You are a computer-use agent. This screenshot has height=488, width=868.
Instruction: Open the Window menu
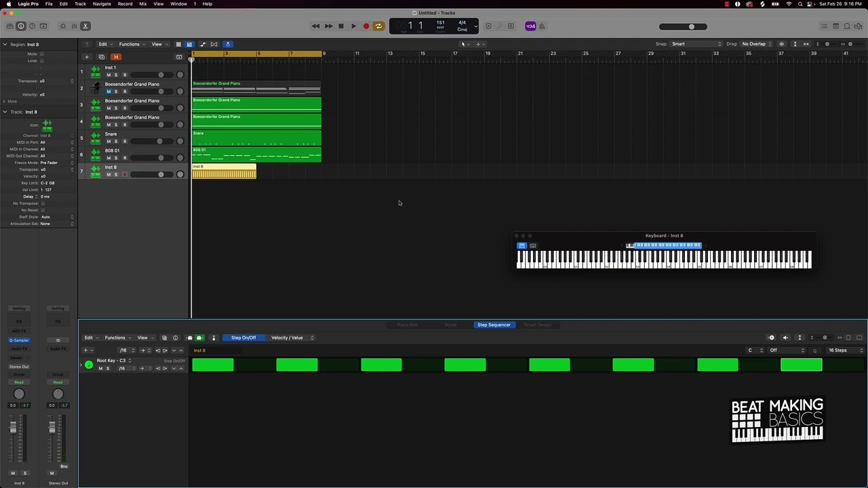coord(178,4)
